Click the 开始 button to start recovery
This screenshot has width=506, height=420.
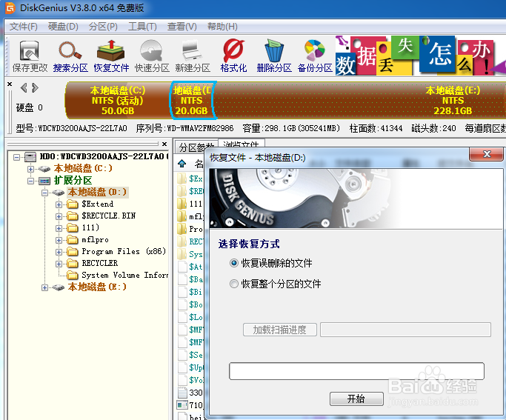(x=356, y=399)
